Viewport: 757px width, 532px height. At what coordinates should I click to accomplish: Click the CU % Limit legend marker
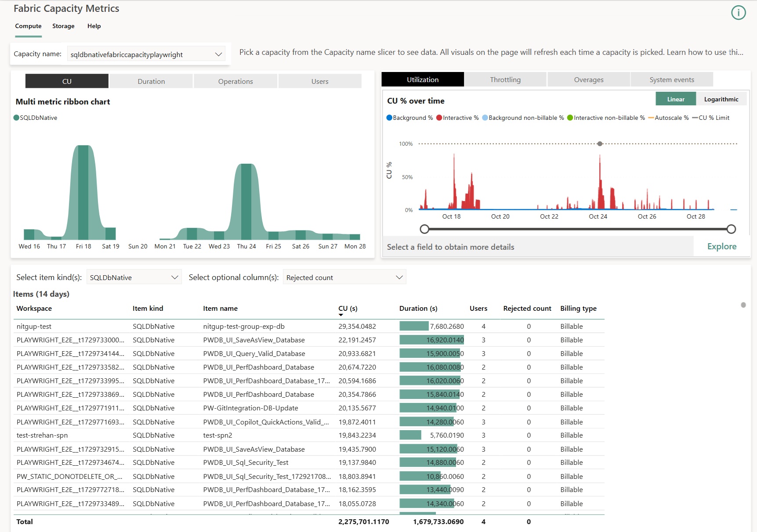point(696,118)
